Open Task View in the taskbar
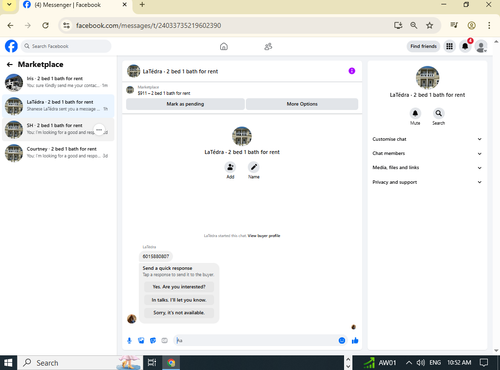This screenshot has width=500, height=370. click(x=152, y=363)
